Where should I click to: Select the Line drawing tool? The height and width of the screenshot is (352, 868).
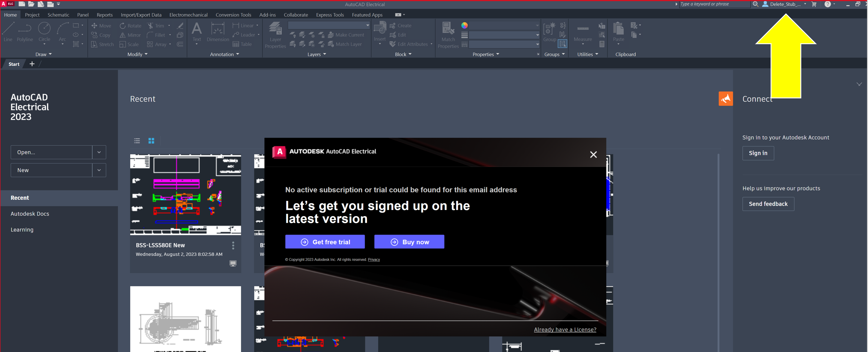click(8, 29)
